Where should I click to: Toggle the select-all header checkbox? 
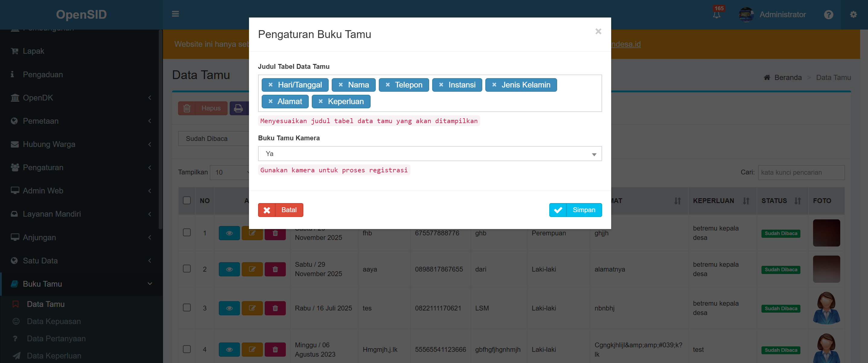point(187,200)
